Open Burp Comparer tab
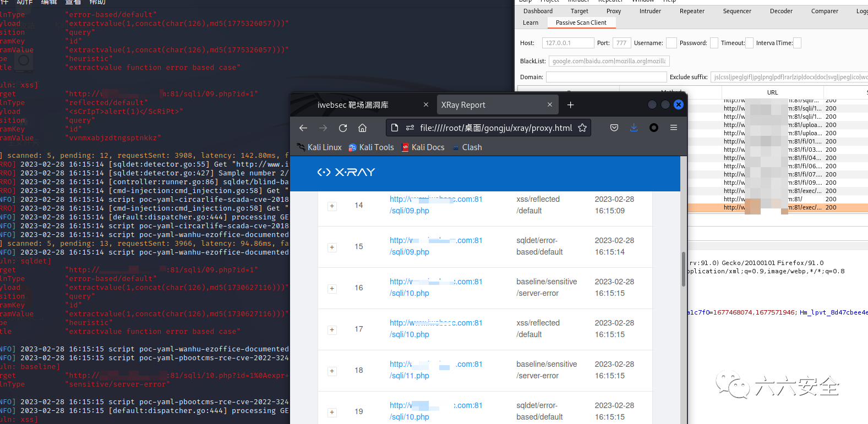This screenshot has width=868, height=424. point(825,11)
